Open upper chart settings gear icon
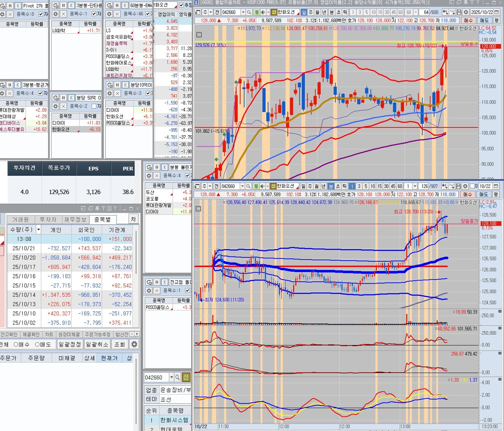 point(466,12)
